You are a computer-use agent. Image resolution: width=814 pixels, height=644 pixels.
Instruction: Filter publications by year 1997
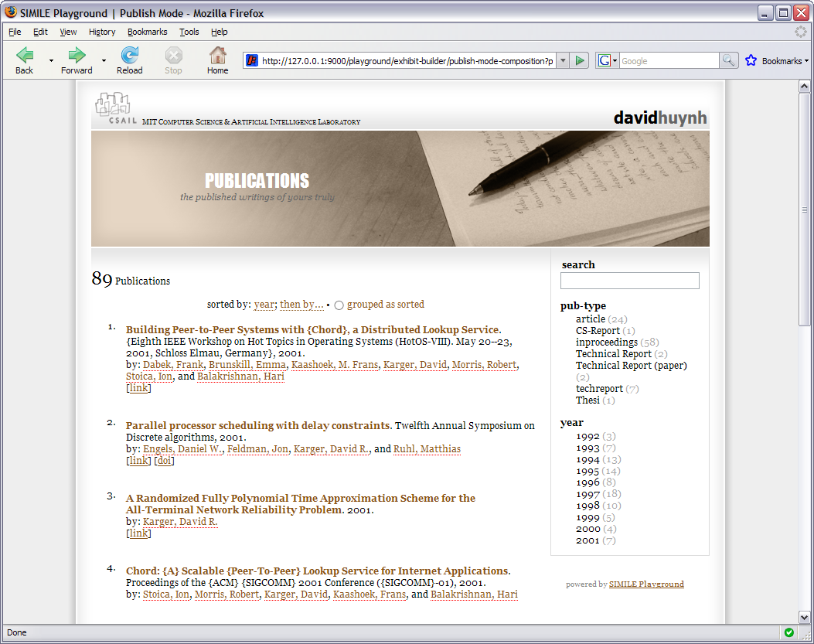[588, 494]
